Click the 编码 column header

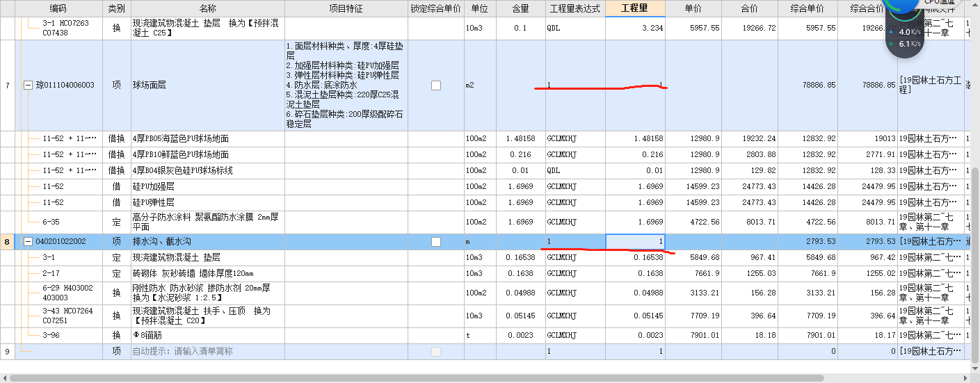[59, 8]
